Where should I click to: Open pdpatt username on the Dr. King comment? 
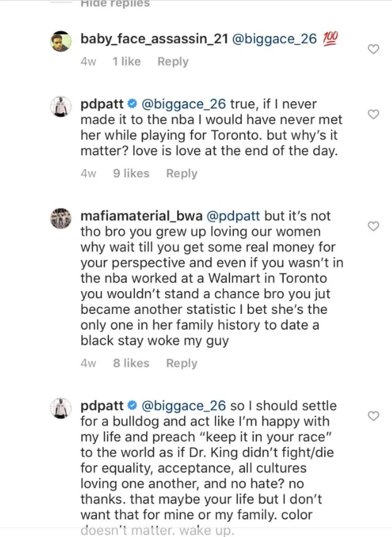click(103, 406)
